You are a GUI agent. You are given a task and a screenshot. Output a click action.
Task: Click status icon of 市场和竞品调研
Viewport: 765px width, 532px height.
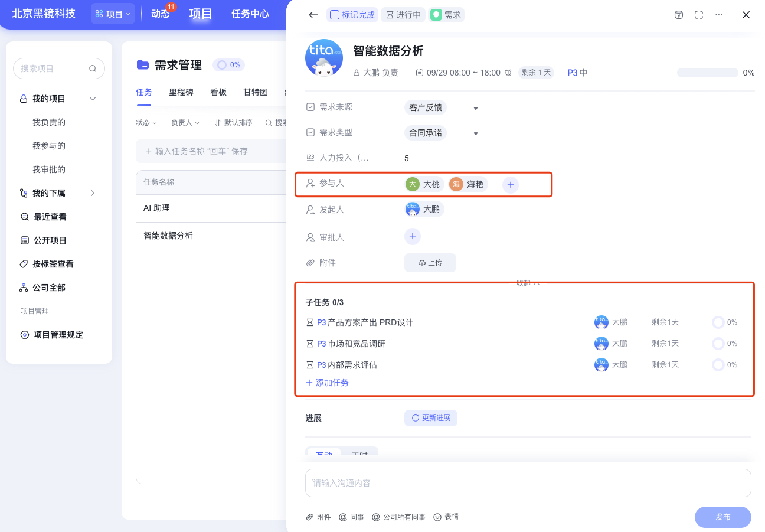pos(310,344)
